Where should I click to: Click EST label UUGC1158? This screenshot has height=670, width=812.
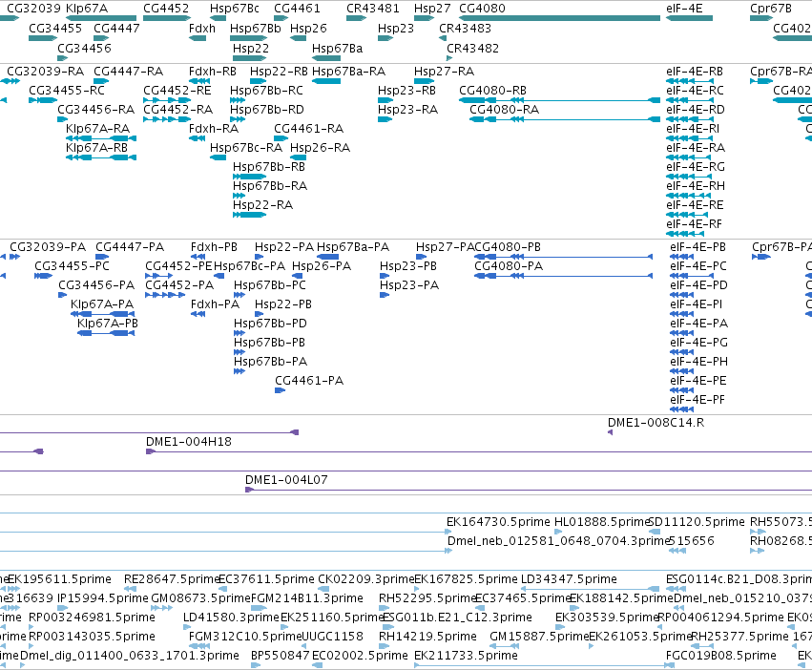(331, 637)
